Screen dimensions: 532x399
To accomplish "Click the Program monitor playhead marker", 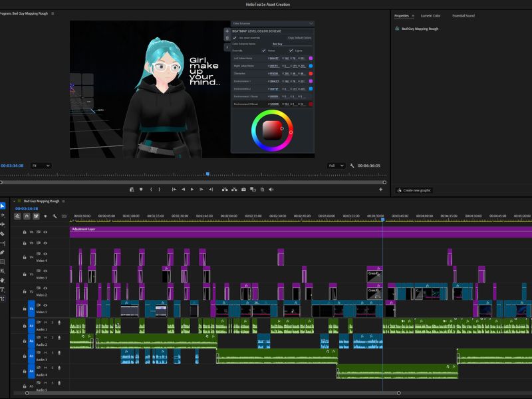I will 207,174.
